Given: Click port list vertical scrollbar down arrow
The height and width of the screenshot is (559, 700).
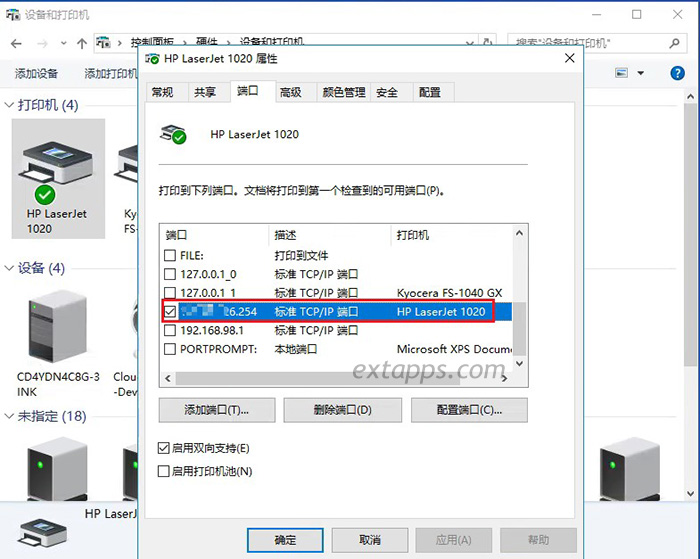Looking at the screenshot, I should pos(519,363).
